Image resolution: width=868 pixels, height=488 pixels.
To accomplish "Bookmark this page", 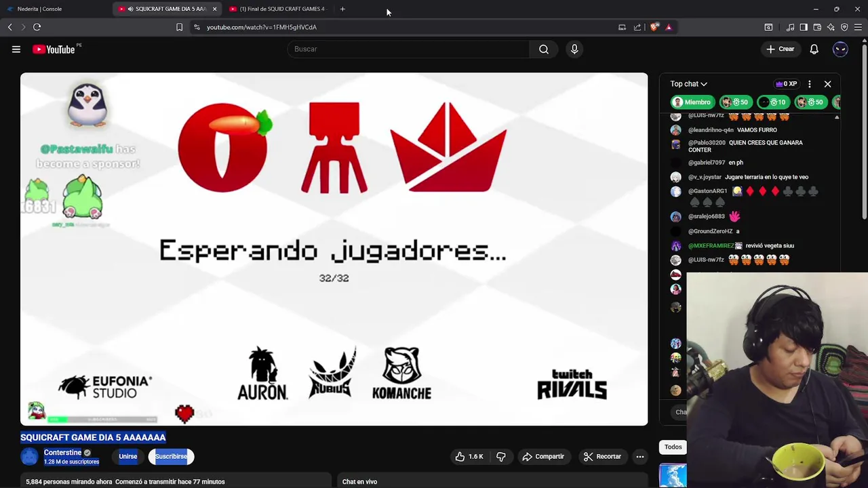I will click(179, 27).
